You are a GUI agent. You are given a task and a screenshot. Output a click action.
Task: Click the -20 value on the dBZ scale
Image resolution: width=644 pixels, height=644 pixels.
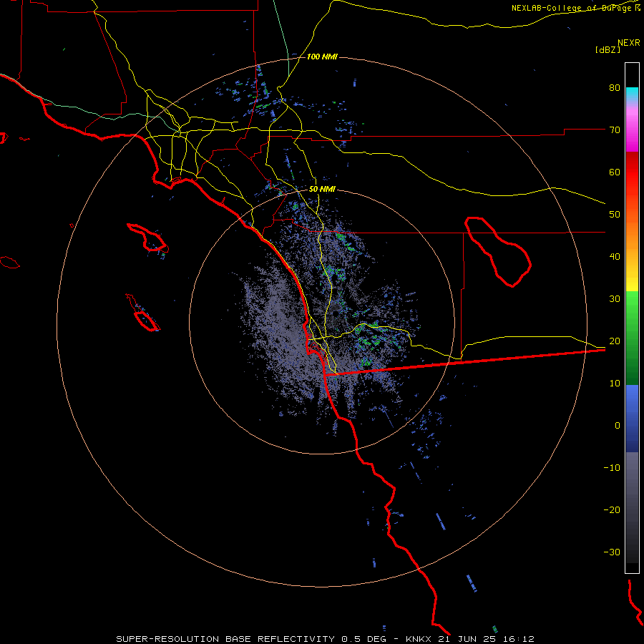[x=612, y=510]
